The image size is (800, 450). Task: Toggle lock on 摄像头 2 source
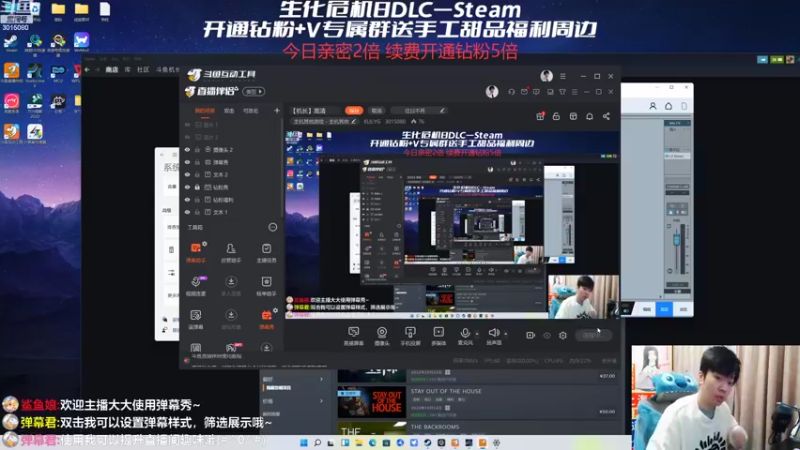(x=197, y=149)
